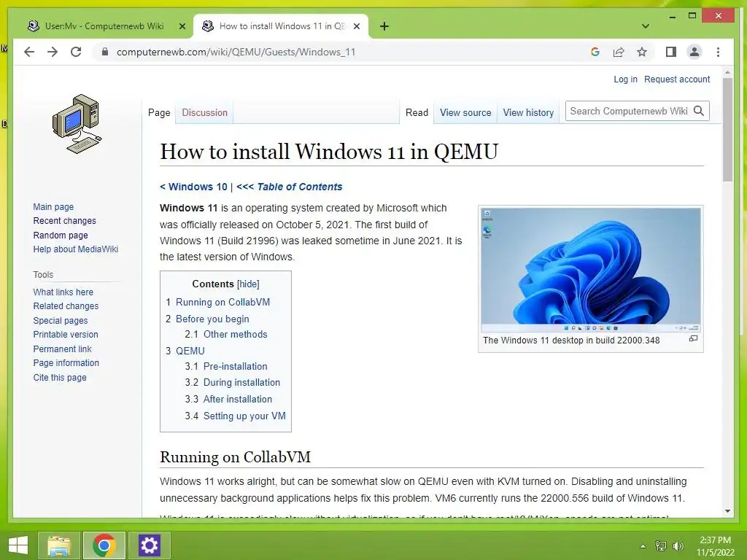The image size is (747, 560).
Task: Jump to During installation subsection
Action: (241, 382)
